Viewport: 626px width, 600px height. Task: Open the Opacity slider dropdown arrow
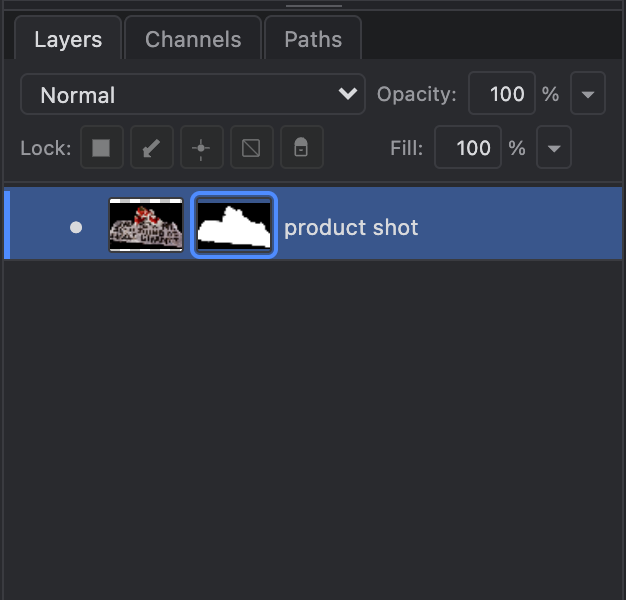tap(588, 93)
